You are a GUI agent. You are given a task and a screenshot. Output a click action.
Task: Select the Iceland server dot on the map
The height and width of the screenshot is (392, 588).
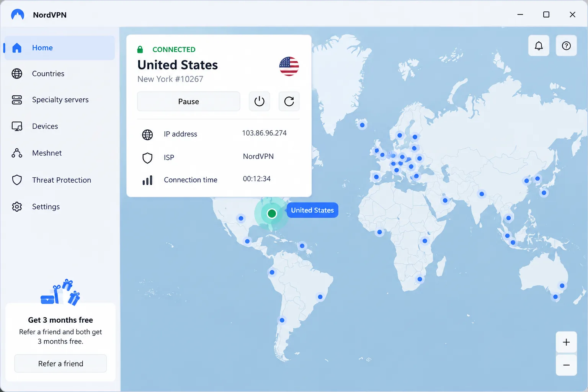click(x=362, y=125)
